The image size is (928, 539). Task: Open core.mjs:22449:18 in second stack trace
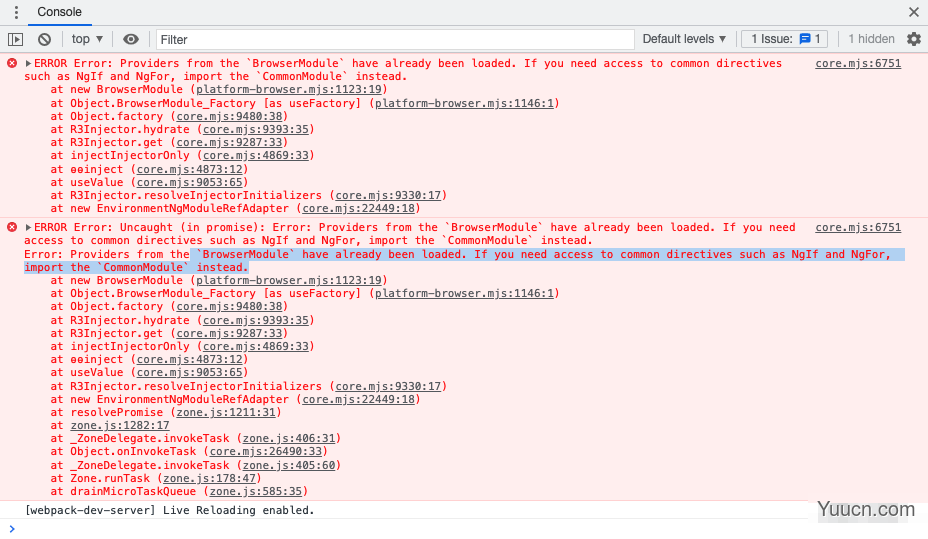(x=359, y=399)
